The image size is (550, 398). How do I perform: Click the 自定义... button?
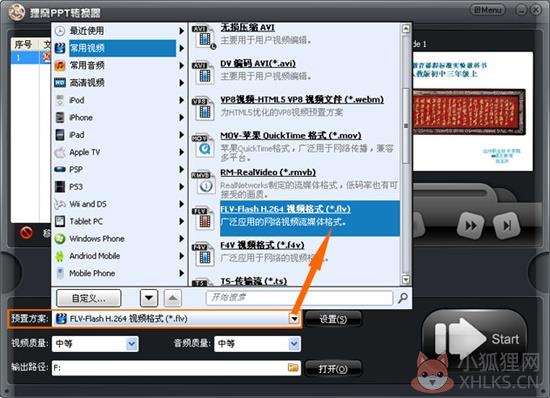88,298
